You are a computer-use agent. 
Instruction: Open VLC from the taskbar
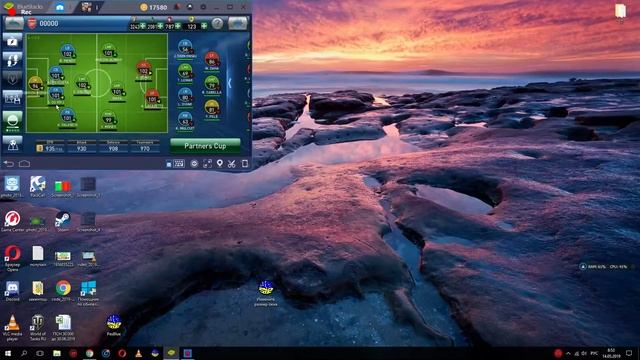click(x=138, y=353)
